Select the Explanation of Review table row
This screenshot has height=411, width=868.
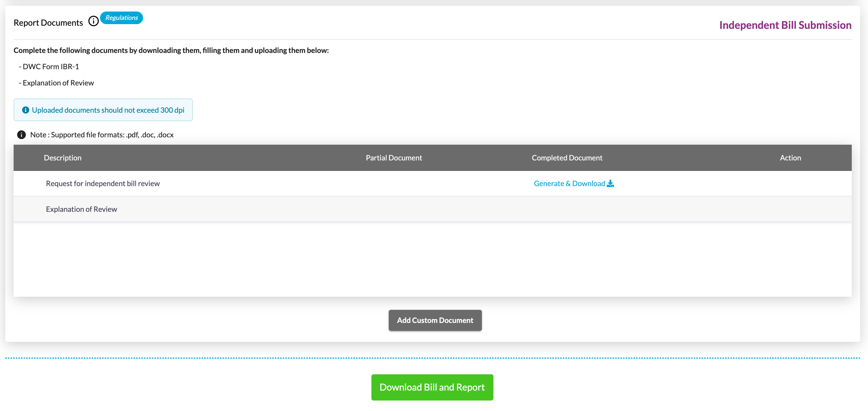tap(81, 209)
